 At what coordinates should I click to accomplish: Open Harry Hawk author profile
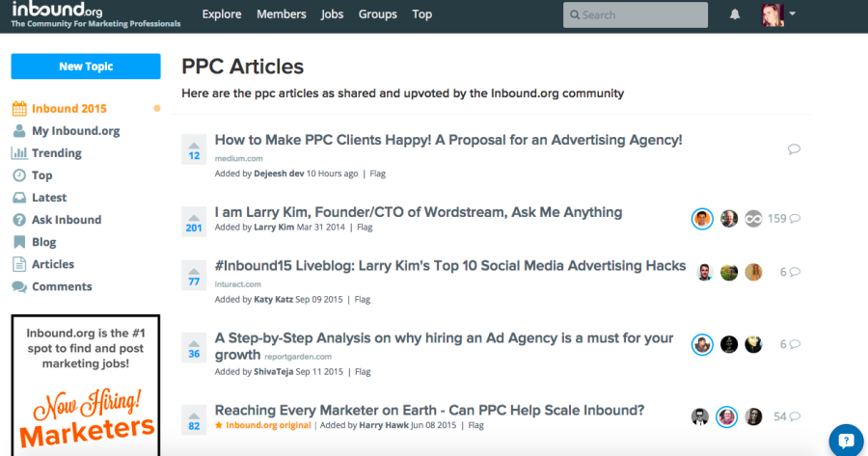(x=384, y=425)
